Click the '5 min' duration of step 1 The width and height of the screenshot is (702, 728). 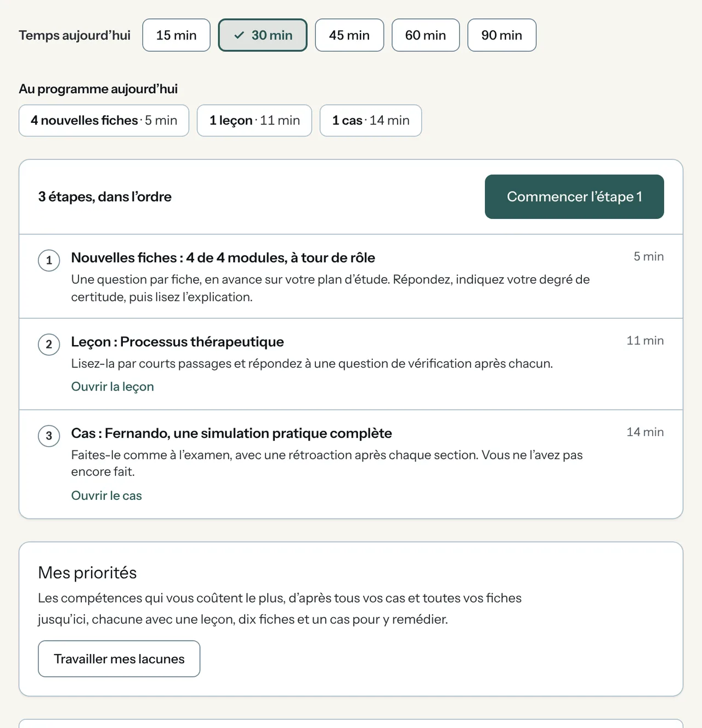(649, 256)
